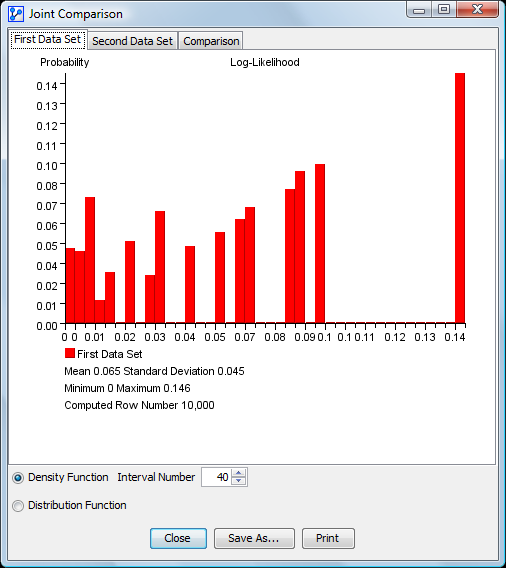Maximize the Joint Comparison window
This screenshot has width=506, height=568.
(x=444, y=10)
